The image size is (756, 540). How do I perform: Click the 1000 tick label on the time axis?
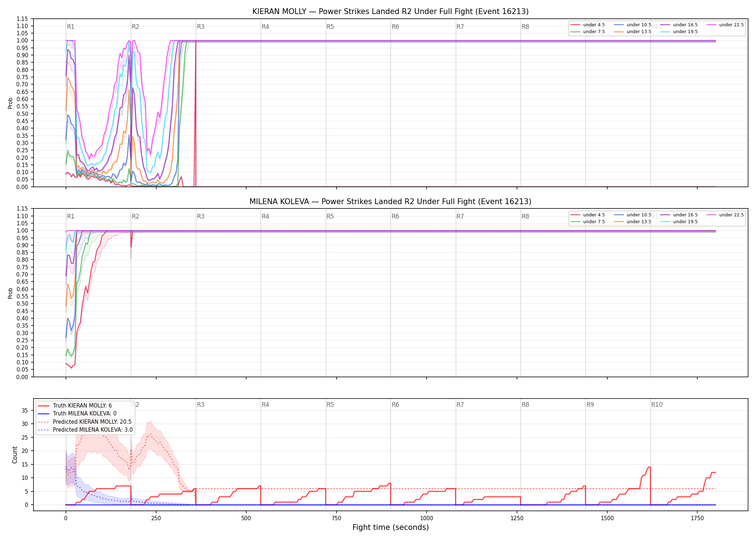427,518
